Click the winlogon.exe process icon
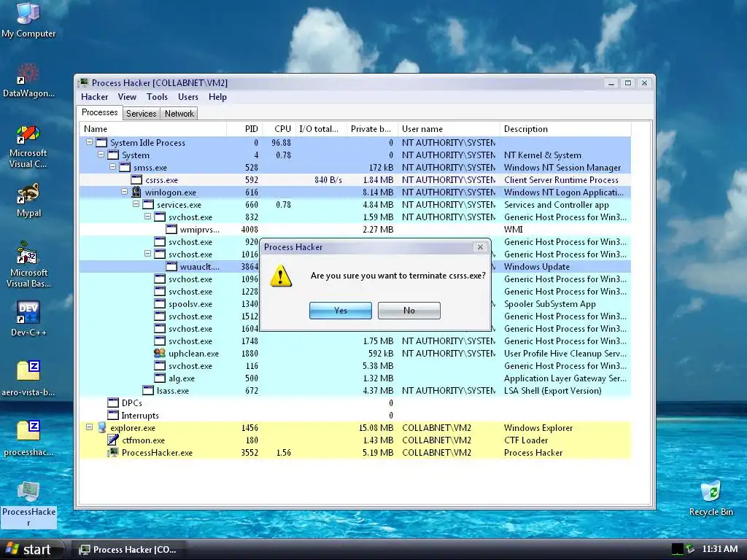This screenshot has width=747, height=560. click(136, 192)
